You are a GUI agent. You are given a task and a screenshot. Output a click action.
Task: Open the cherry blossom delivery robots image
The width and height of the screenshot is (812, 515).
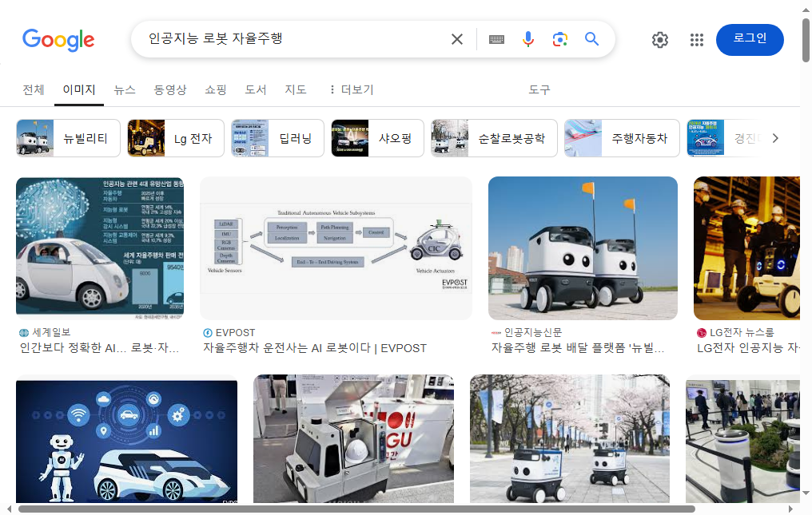pyautogui.click(x=570, y=439)
